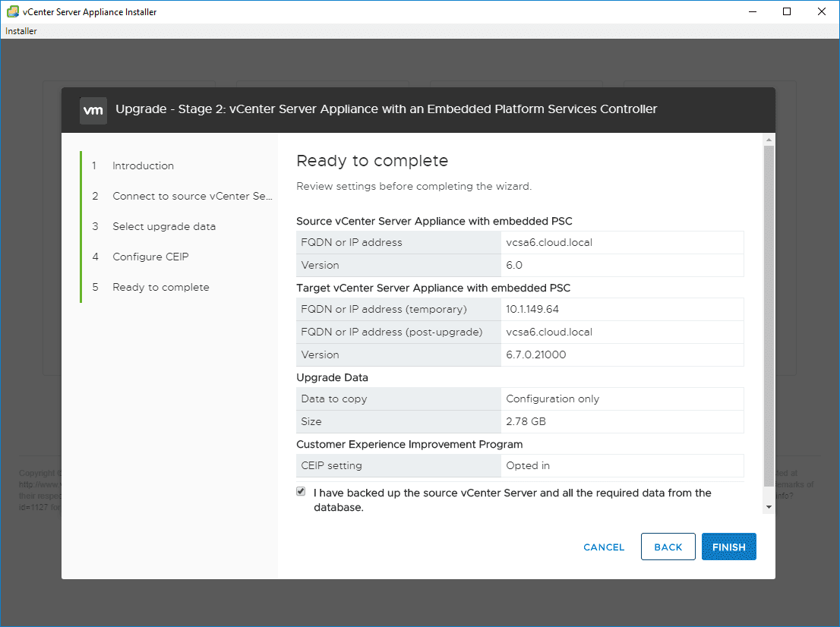This screenshot has height=627, width=840.
Task: Open the Configure CEIP step
Action: pyautogui.click(x=150, y=257)
